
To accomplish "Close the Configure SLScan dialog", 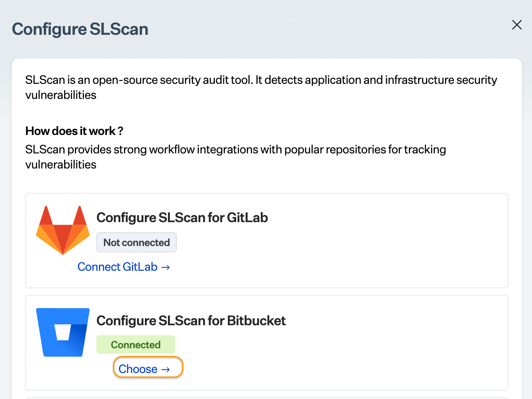I will [517, 25].
